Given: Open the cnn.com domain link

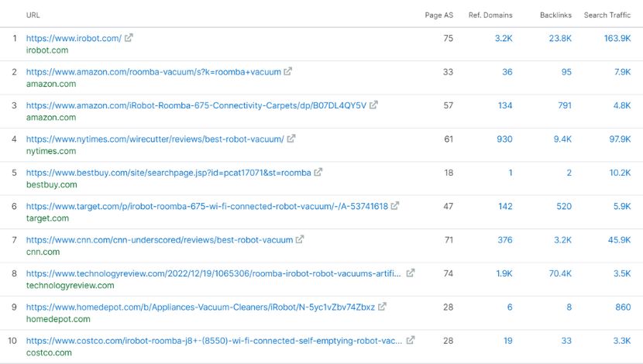Looking at the screenshot, I should click(43, 252).
